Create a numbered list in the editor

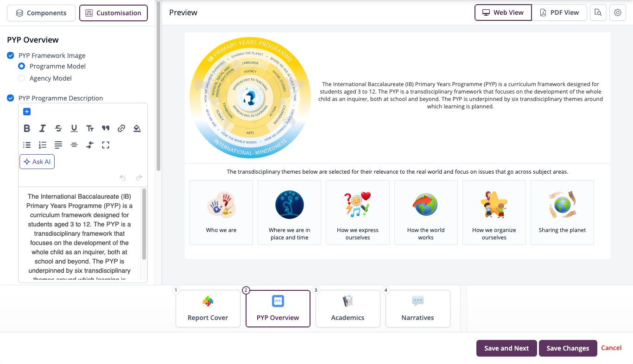pyautogui.click(x=43, y=145)
